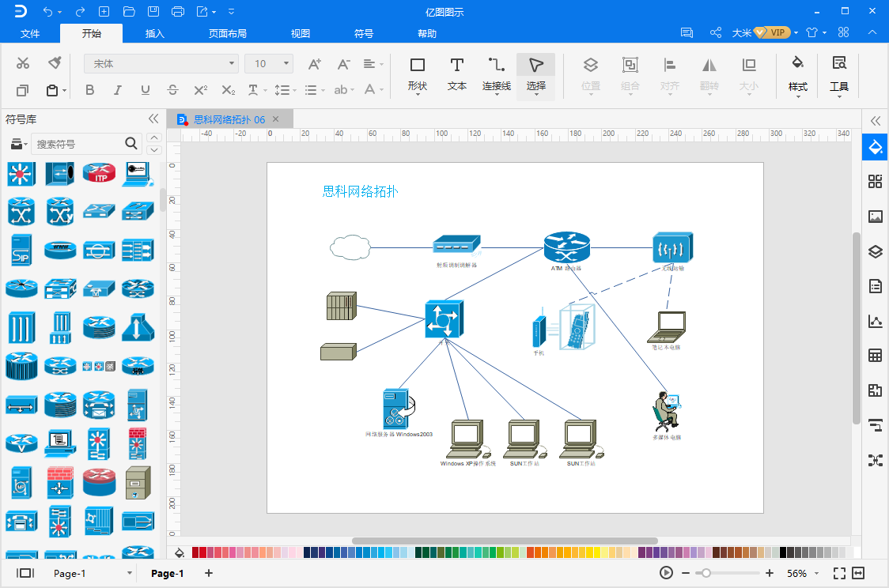Switch to the Symbol (符号) tab
The width and height of the screenshot is (889, 588).
[363, 33]
